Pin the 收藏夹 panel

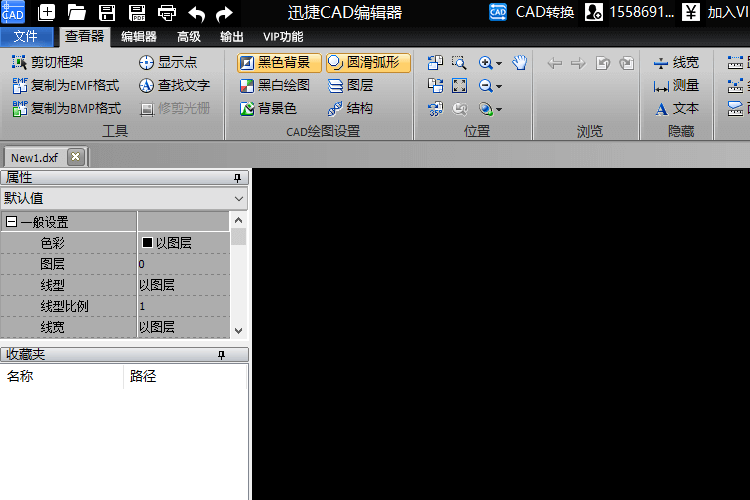click(x=221, y=355)
